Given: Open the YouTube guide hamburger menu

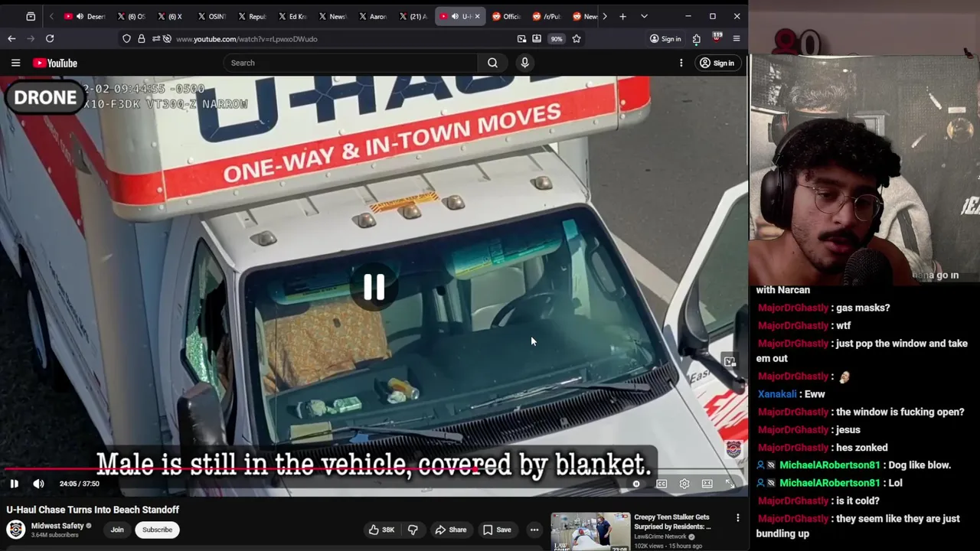Looking at the screenshot, I should [x=15, y=63].
